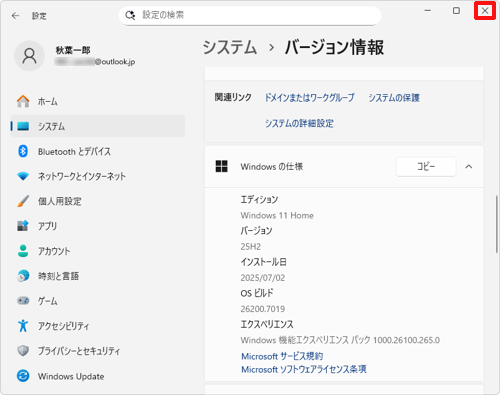Navigate to Windows Update page
The width and height of the screenshot is (500, 395).
click(98, 376)
